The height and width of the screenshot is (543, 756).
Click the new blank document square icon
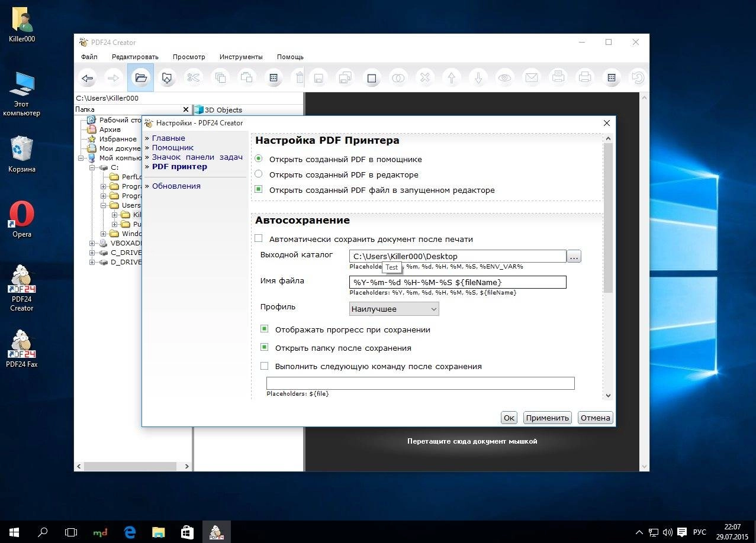click(372, 77)
